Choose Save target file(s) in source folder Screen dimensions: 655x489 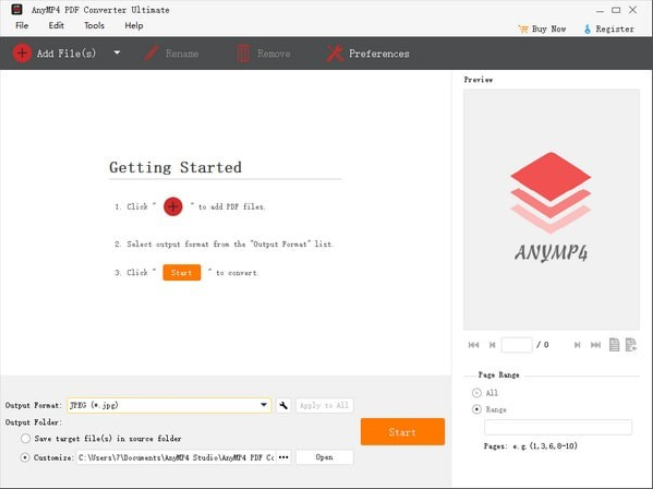point(26,438)
